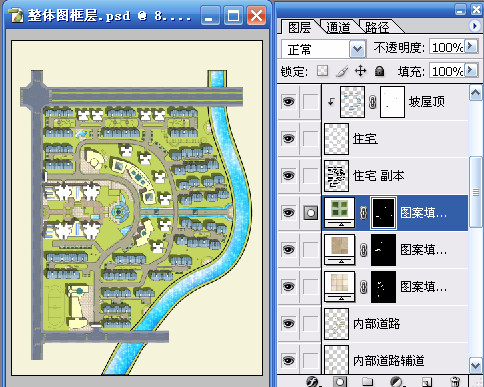Click mask thumbnail of brown 图案填充 layer
The height and width of the screenshot is (387, 484).
[384, 250]
